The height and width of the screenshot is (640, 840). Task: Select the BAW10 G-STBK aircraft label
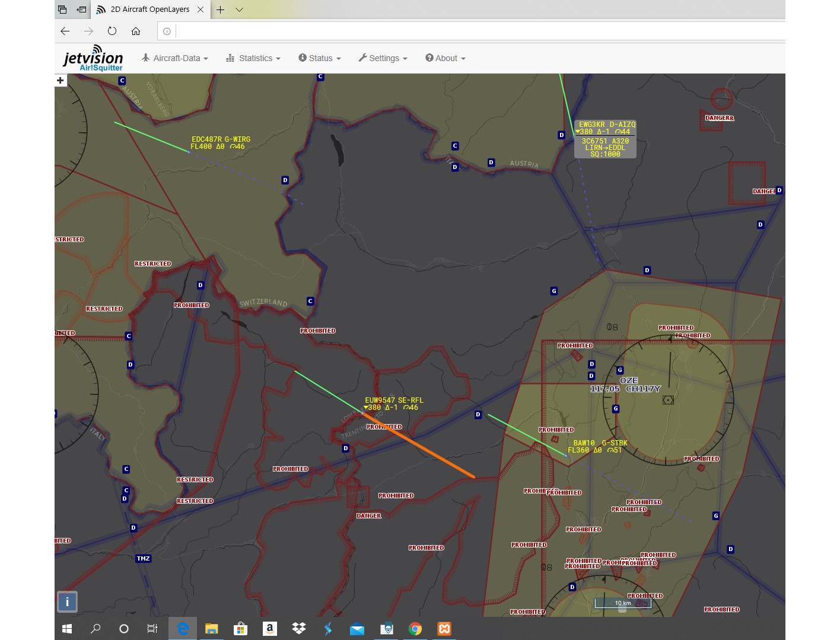pyautogui.click(x=599, y=447)
